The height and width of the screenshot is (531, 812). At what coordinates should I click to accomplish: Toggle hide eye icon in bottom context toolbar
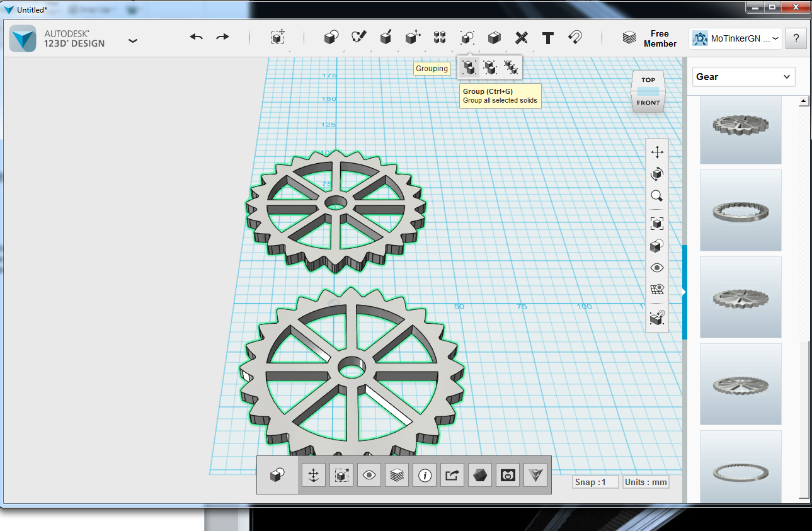click(x=369, y=476)
